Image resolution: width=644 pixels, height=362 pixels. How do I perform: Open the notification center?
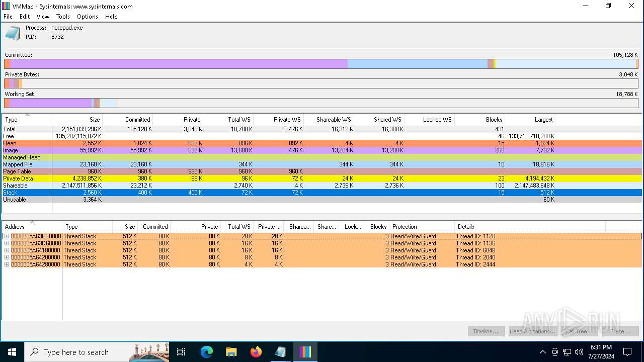[x=627, y=352]
